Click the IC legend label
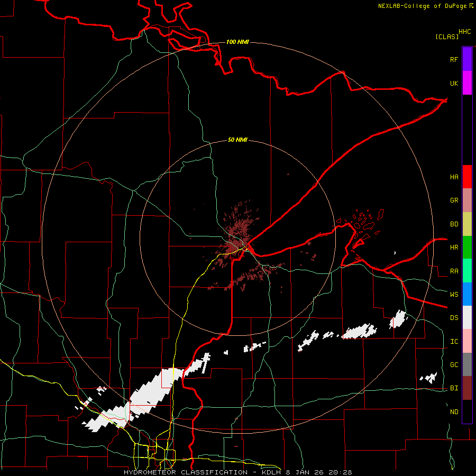Screen dimensions: 476x476 (454, 342)
